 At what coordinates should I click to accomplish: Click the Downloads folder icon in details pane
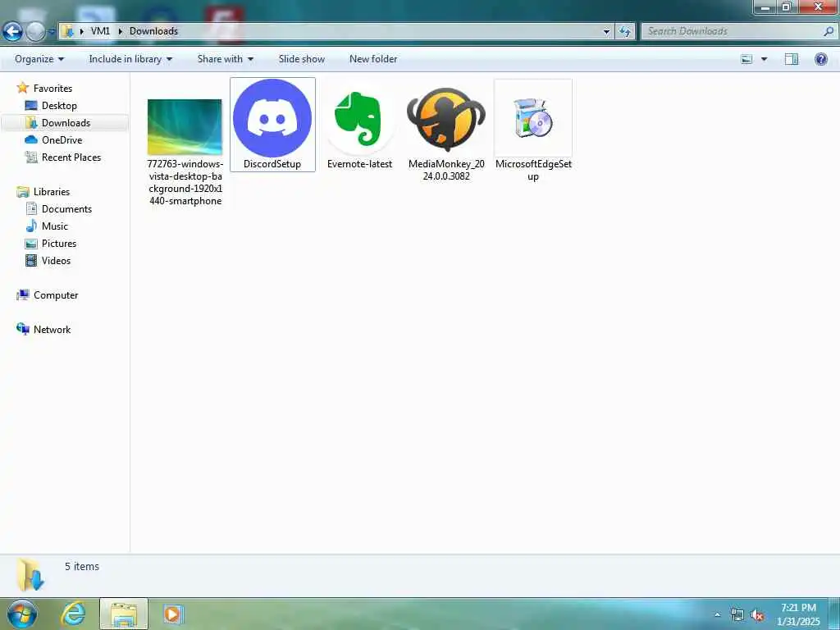30,574
